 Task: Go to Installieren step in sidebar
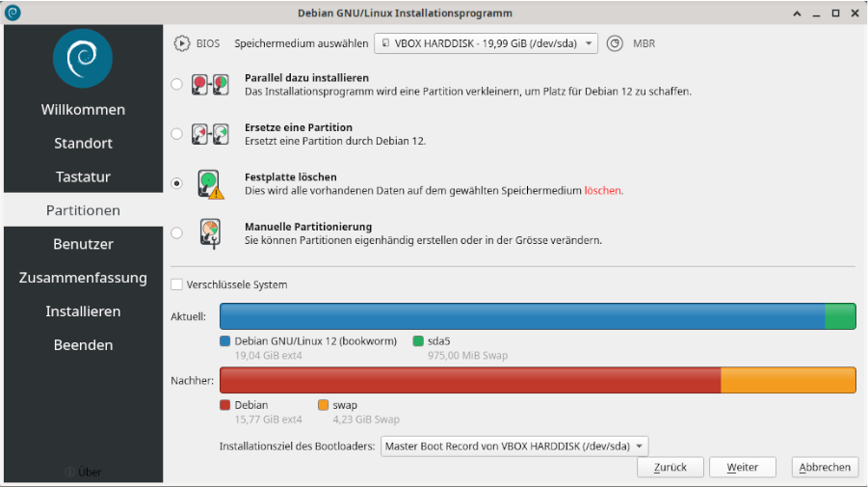83,311
